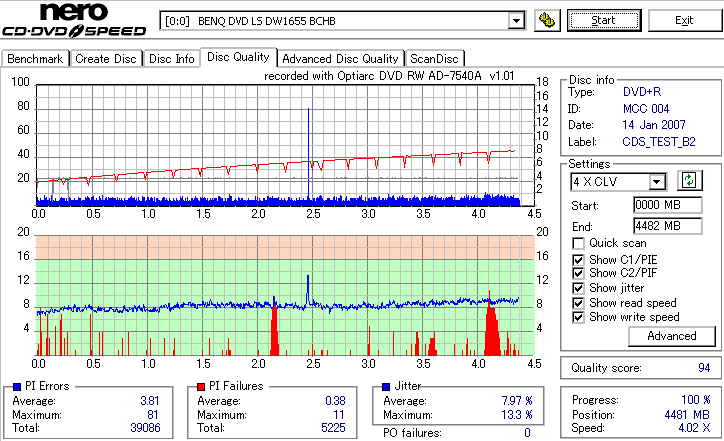Click the Start button
This screenshot has height=441, width=724.
[x=604, y=21]
